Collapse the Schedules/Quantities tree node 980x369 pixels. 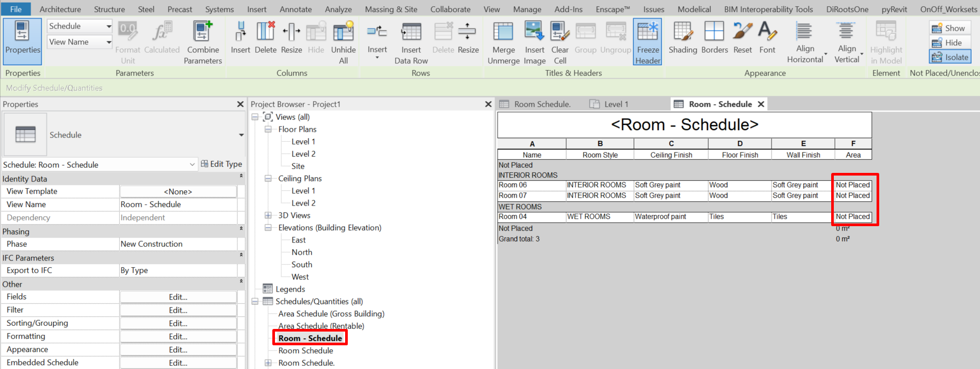click(x=255, y=302)
